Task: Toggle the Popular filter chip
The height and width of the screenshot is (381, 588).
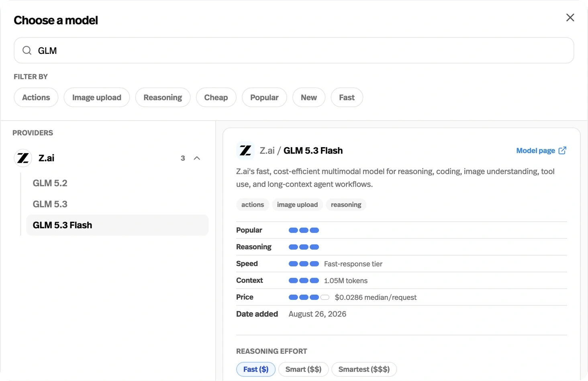Action: [264, 97]
